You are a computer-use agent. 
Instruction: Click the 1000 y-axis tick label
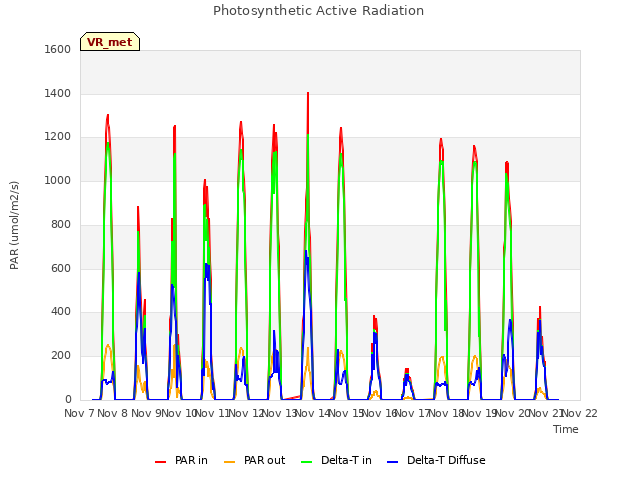[x=58, y=180]
